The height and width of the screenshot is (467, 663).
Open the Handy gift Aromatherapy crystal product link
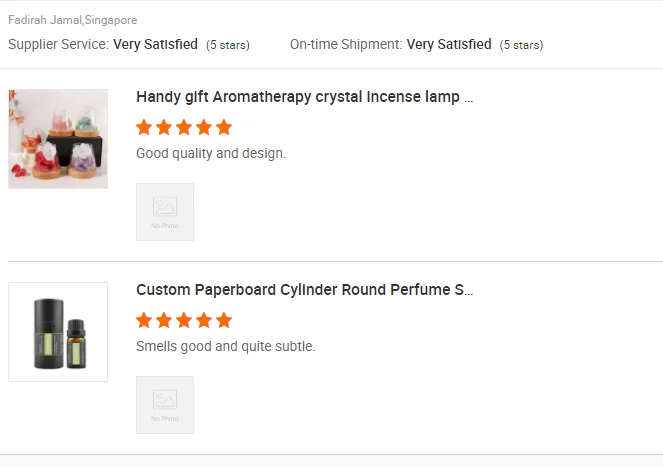(x=304, y=97)
